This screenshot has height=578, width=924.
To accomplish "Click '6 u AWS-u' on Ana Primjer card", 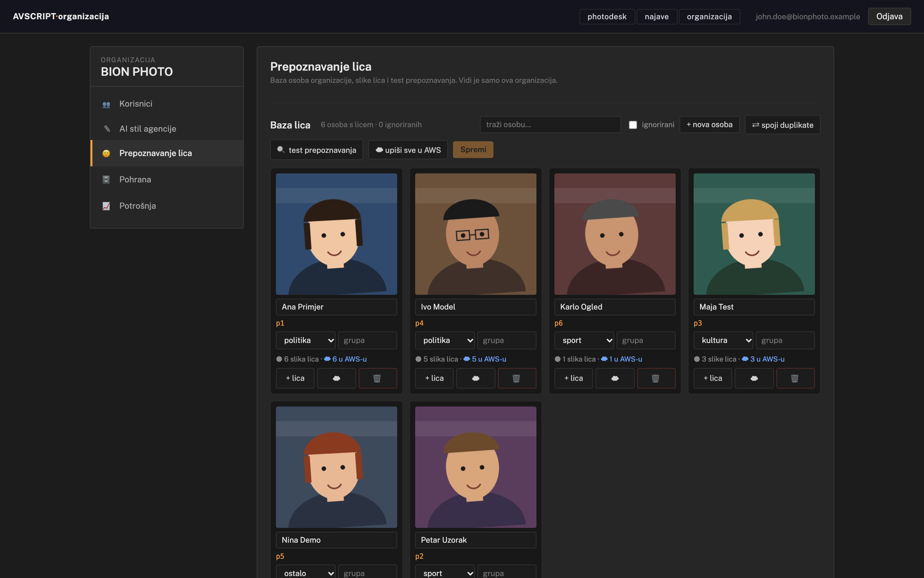I will pos(346,359).
